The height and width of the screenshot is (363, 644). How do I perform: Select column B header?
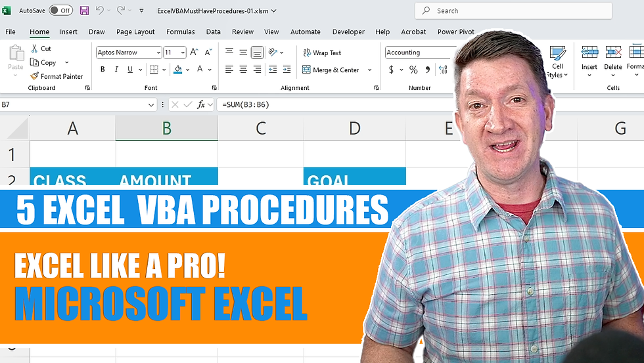(167, 128)
